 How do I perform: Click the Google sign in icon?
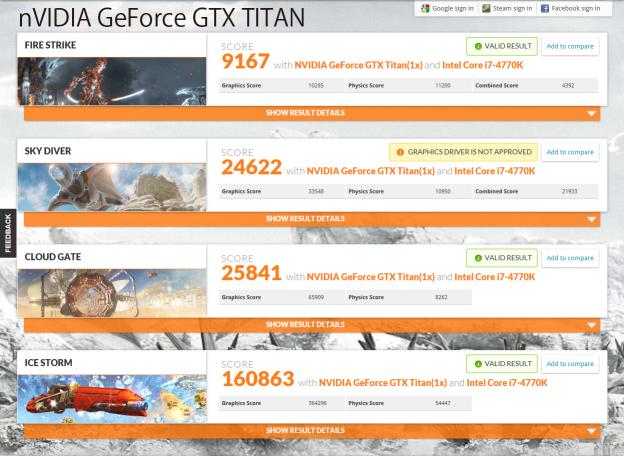coord(425,8)
